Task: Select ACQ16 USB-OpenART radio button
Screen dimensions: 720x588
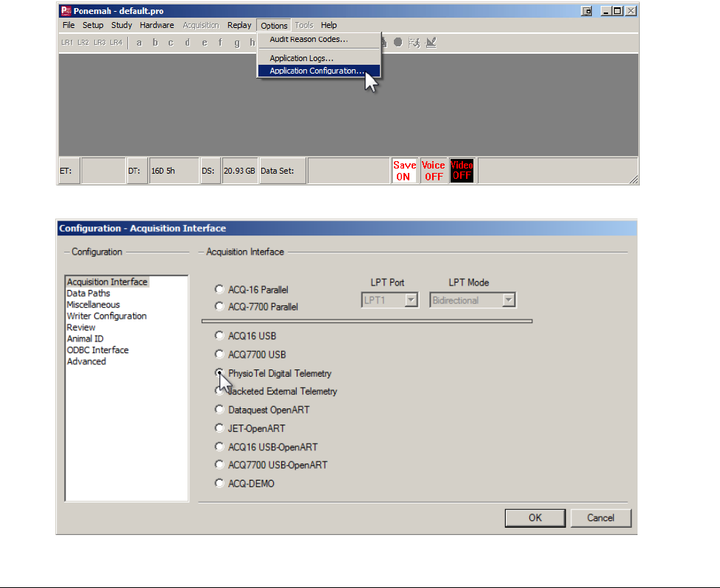Action: coord(219,446)
